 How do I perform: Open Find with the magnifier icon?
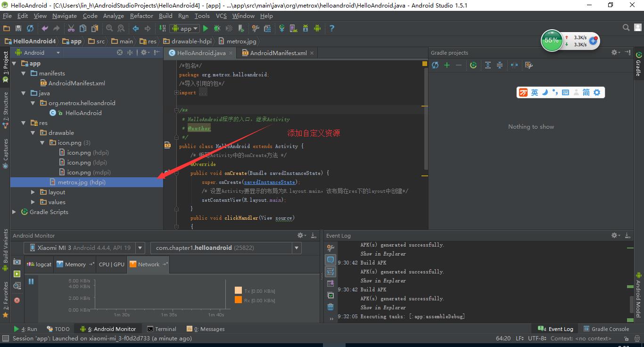coord(109,28)
